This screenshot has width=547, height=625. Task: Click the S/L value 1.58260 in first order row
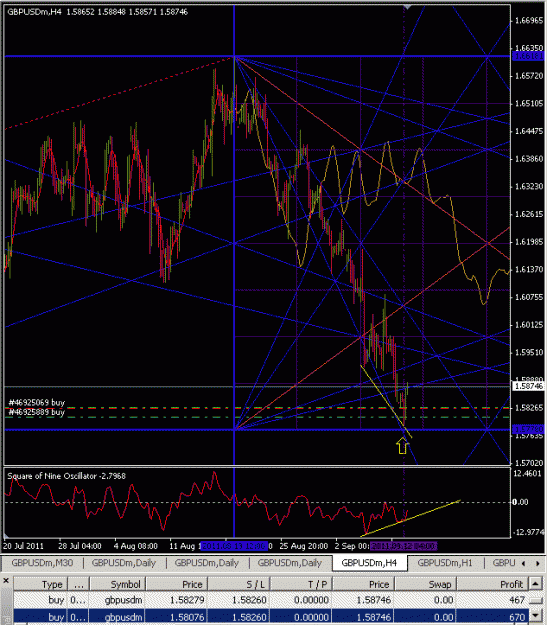coord(249,599)
